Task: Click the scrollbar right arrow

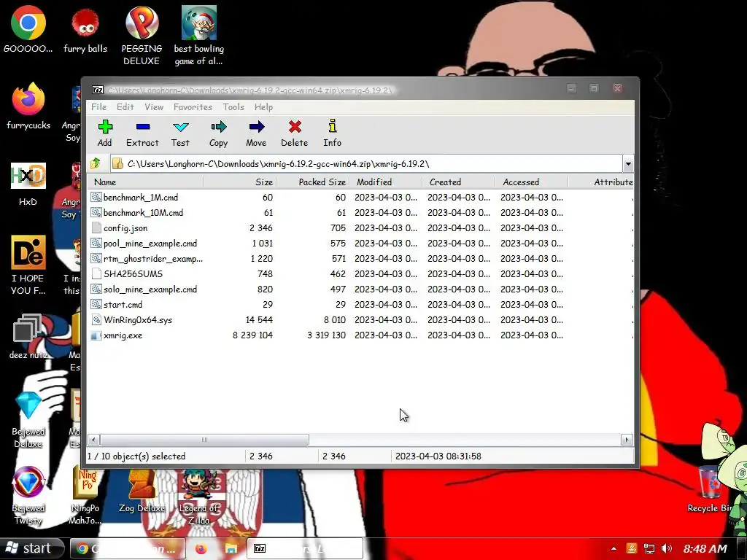Action: coord(627,440)
